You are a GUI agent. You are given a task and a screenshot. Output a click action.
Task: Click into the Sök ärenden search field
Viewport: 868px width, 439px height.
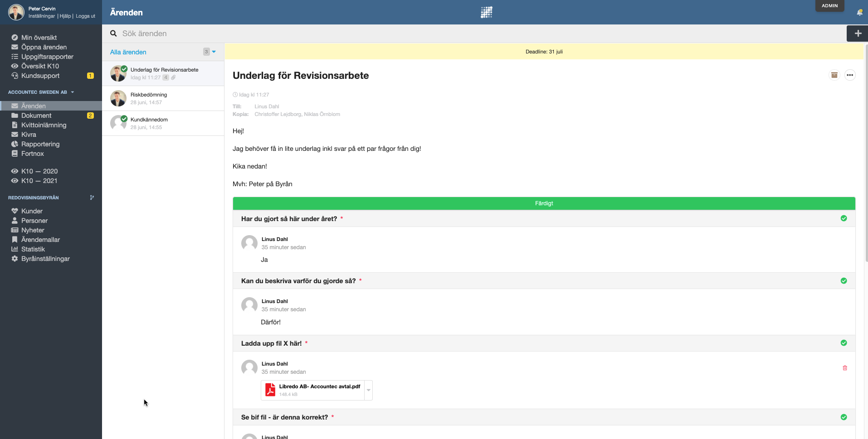point(481,34)
